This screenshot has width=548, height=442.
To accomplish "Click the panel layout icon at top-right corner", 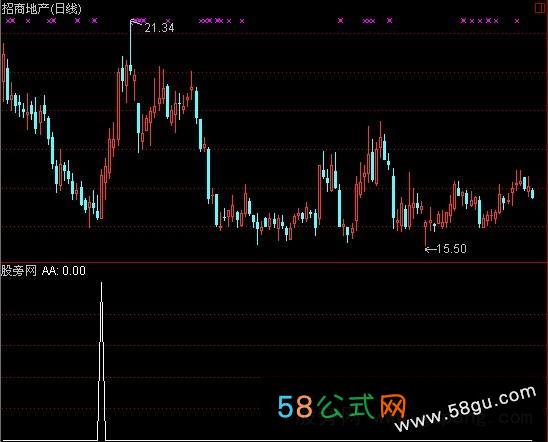I will (x=540, y=8).
